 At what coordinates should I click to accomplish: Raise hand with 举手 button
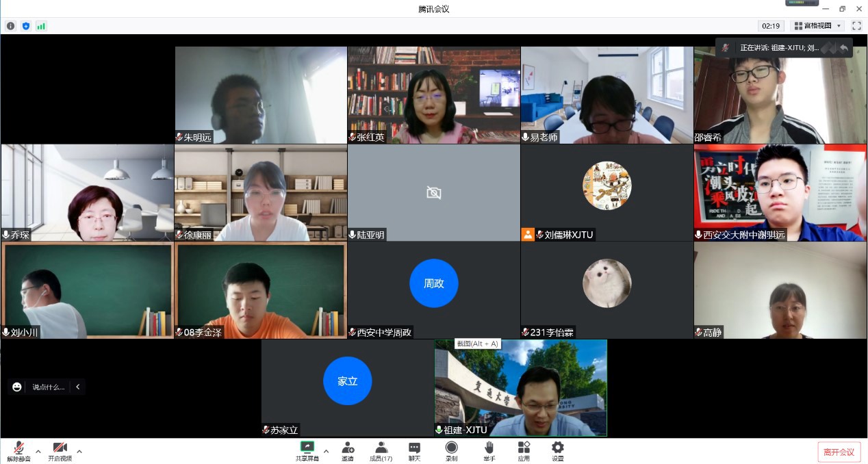(489, 451)
